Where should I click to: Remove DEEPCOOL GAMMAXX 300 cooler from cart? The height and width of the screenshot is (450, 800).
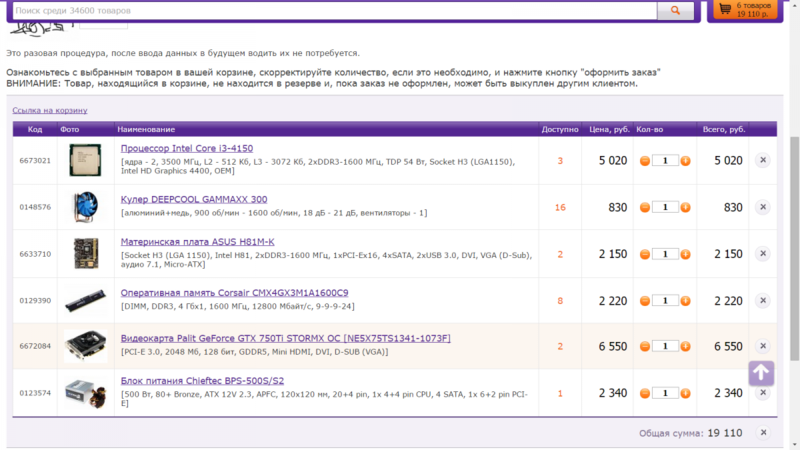(762, 207)
